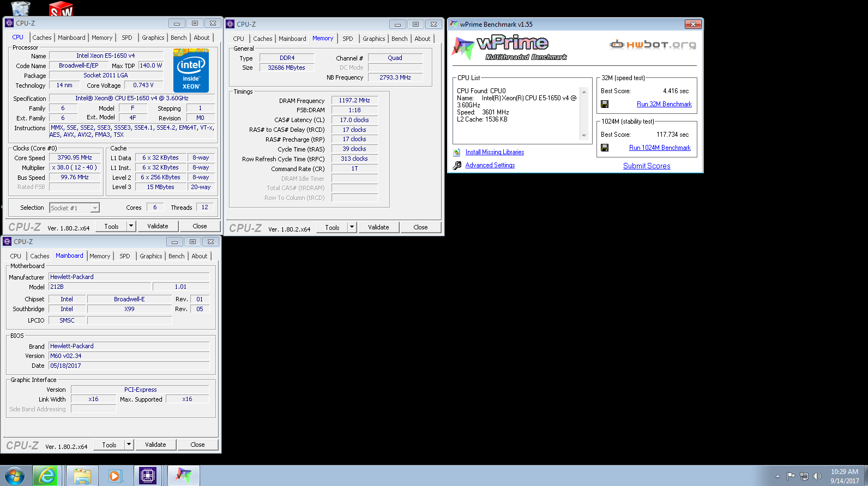Click the save icon for 1024M best score

coord(605,148)
